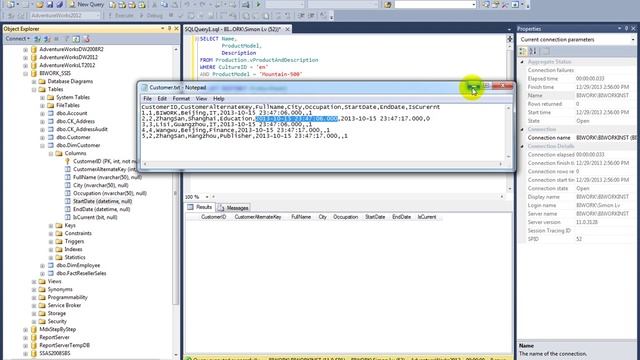640x360 pixels.
Task: Open the Connect dropdown in Object Explorer
Action: coord(18,39)
